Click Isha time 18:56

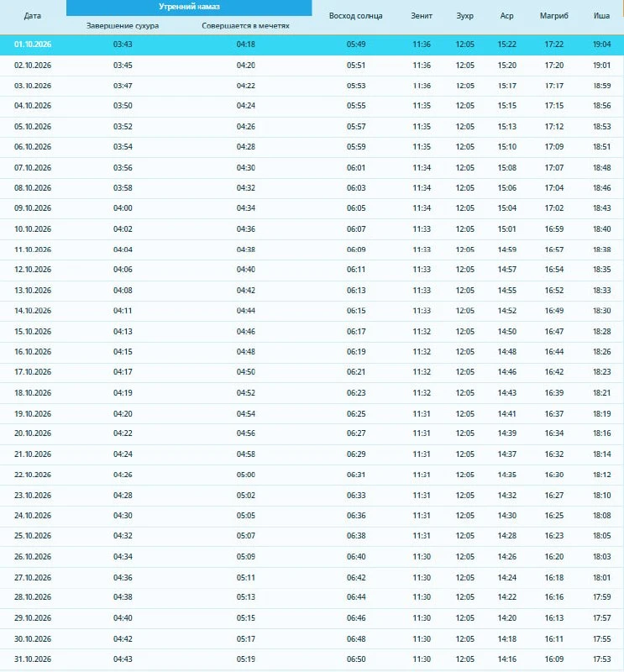[x=601, y=106]
